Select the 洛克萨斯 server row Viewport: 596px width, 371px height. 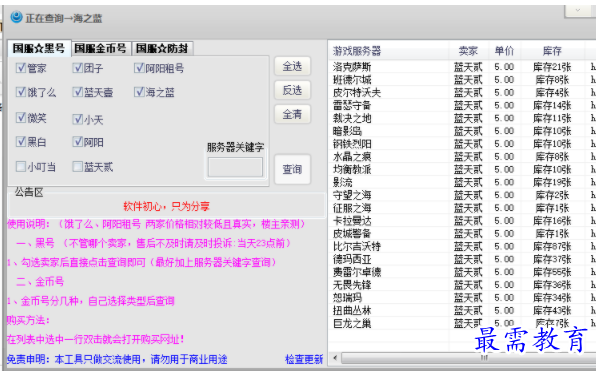[x=462, y=67]
